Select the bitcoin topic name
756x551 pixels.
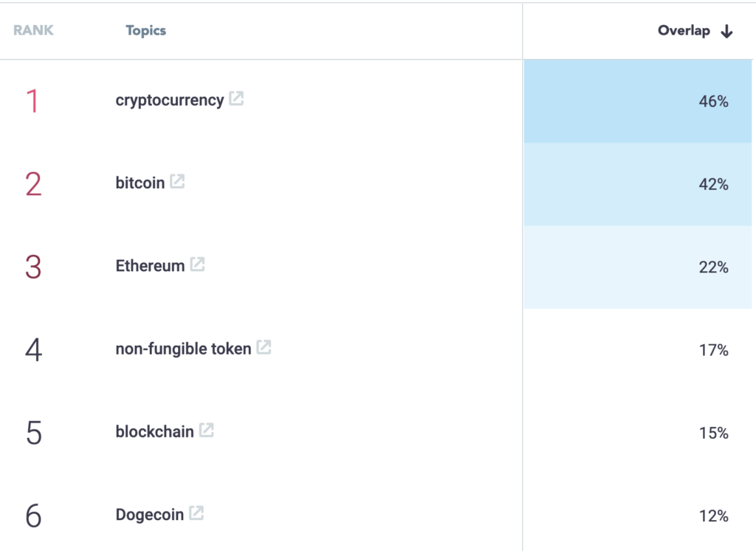[140, 183]
